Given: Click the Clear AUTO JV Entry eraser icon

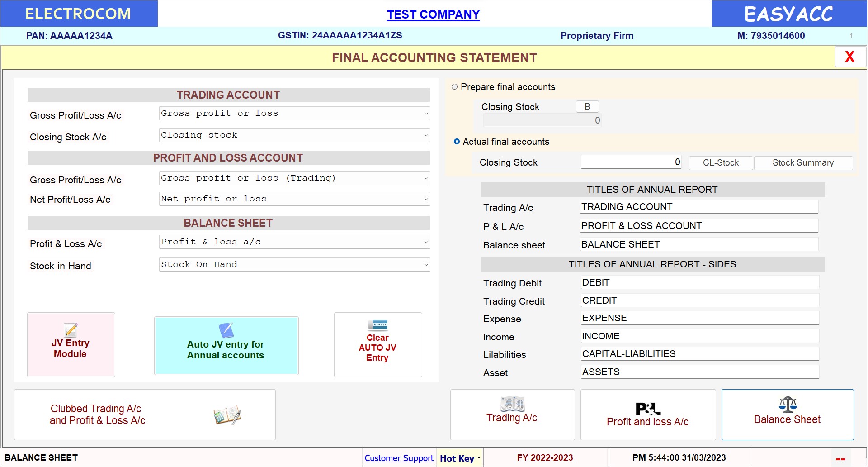Looking at the screenshot, I should (377, 325).
